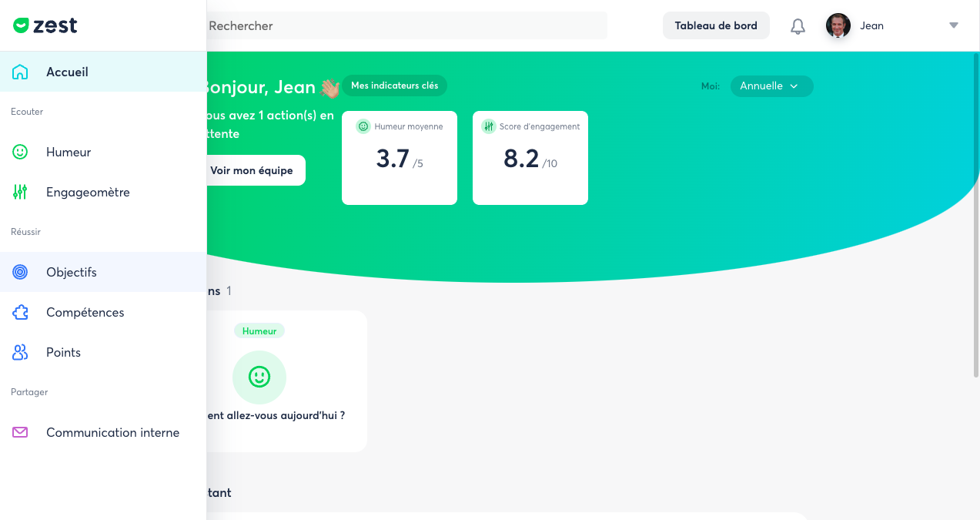980x520 pixels.
Task: Open the user menu arrow beside Jean
Action: [x=953, y=25]
